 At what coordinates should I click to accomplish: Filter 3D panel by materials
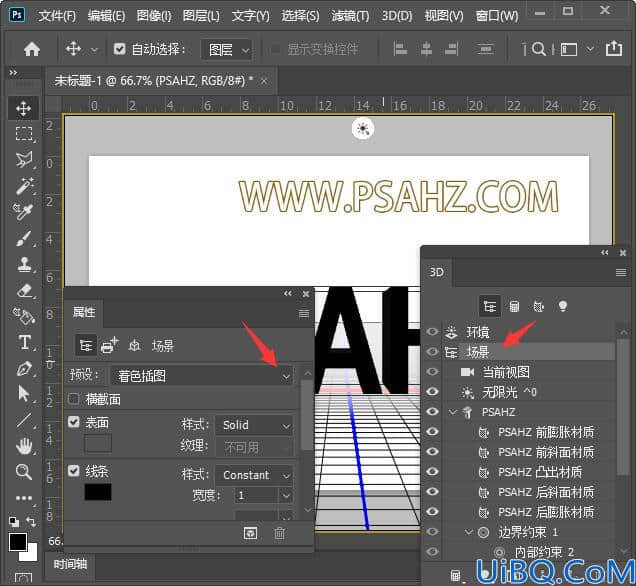[538, 306]
